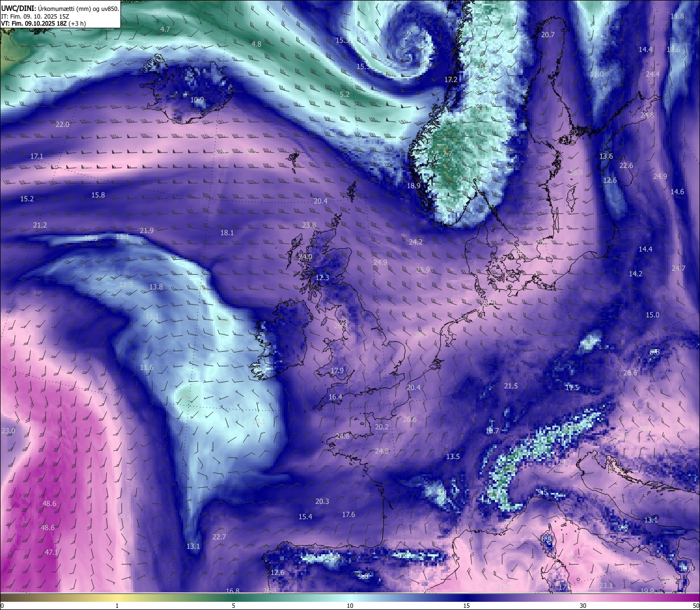
Task: Click the value 22.6 on the map
Action: pyautogui.click(x=626, y=165)
